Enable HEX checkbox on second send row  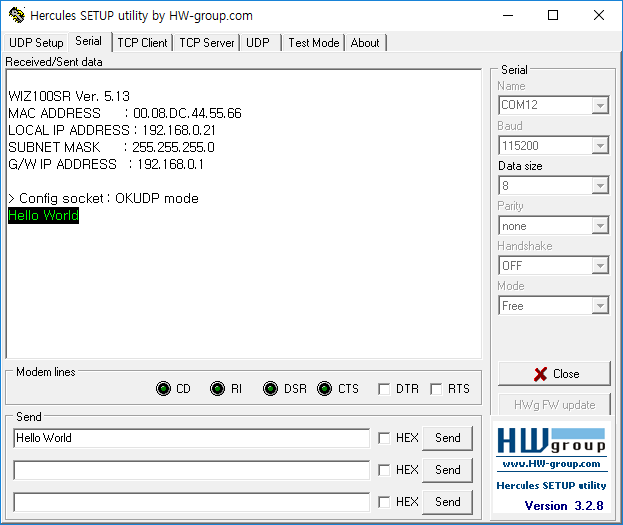pos(384,470)
